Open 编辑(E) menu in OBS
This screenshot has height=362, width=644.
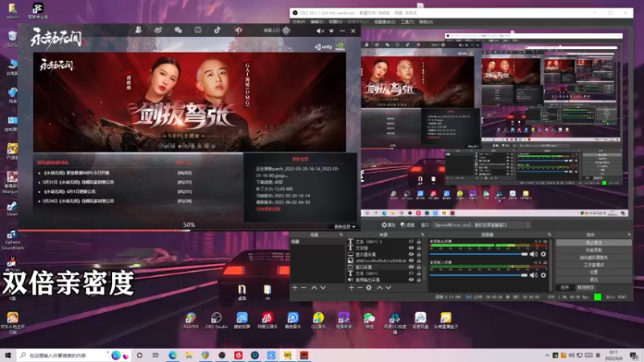point(317,22)
